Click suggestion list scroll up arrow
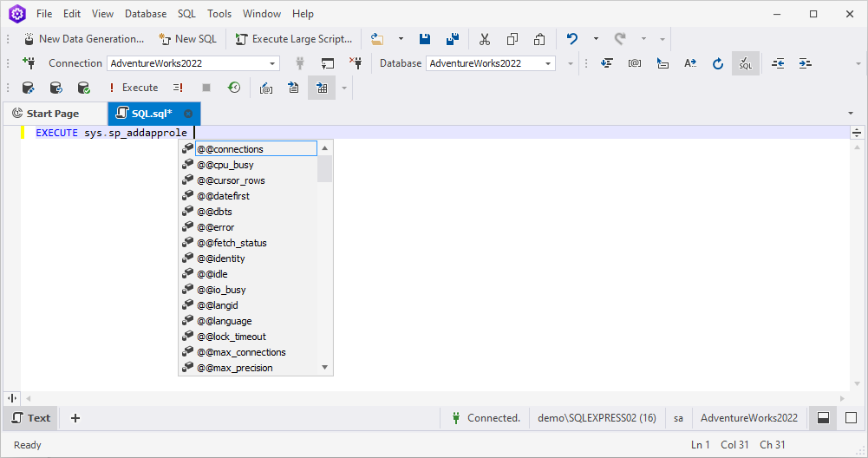 pos(325,147)
